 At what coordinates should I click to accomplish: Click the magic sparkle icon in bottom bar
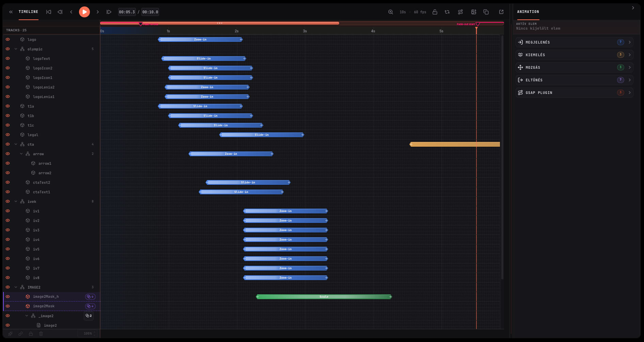[x=11, y=333]
